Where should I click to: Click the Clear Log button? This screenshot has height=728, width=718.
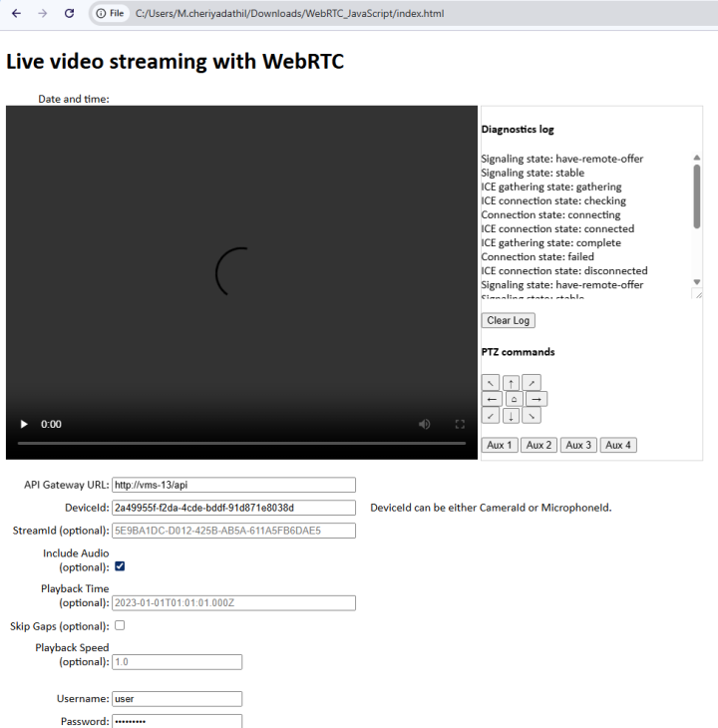(508, 320)
